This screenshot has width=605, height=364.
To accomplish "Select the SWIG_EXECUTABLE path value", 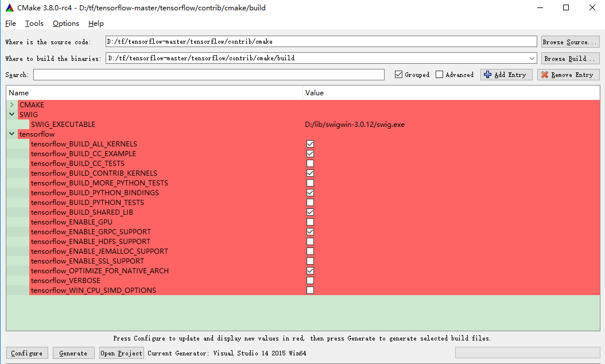I will (x=355, y=124).
